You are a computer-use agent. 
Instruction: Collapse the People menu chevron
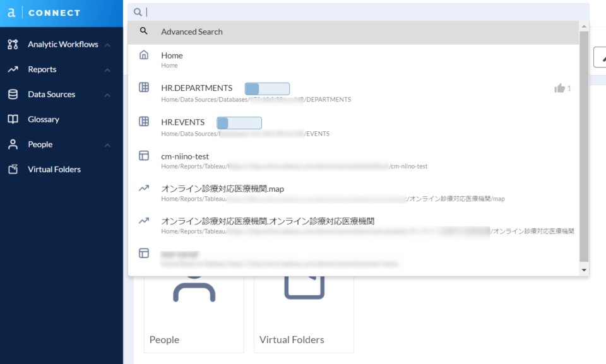(x=107, y=145)
